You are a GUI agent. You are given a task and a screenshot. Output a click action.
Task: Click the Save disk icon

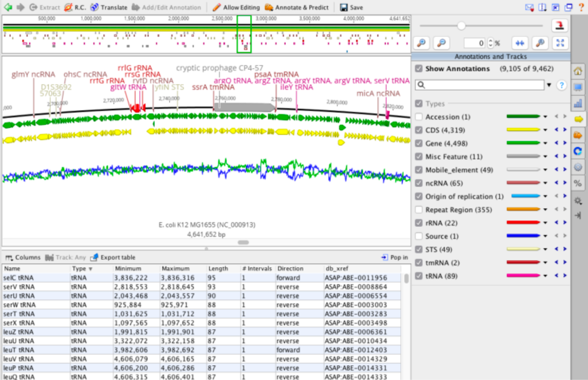(344, 7)
